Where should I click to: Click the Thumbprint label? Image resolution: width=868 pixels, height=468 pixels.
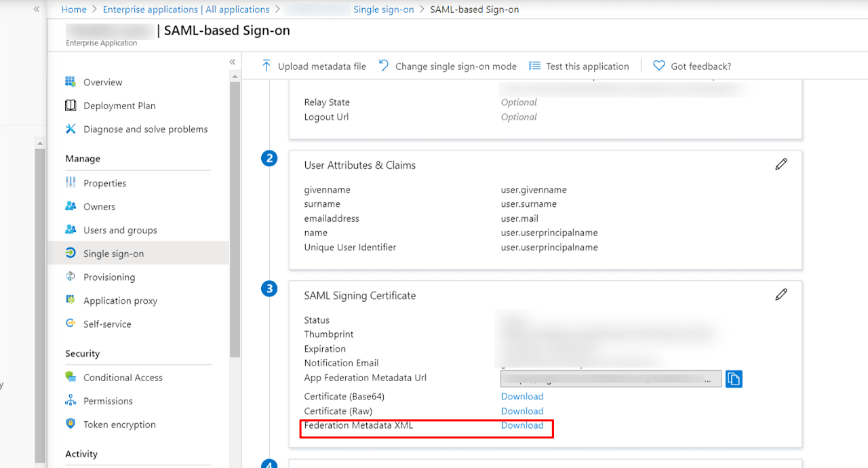[x=329, y=334]
